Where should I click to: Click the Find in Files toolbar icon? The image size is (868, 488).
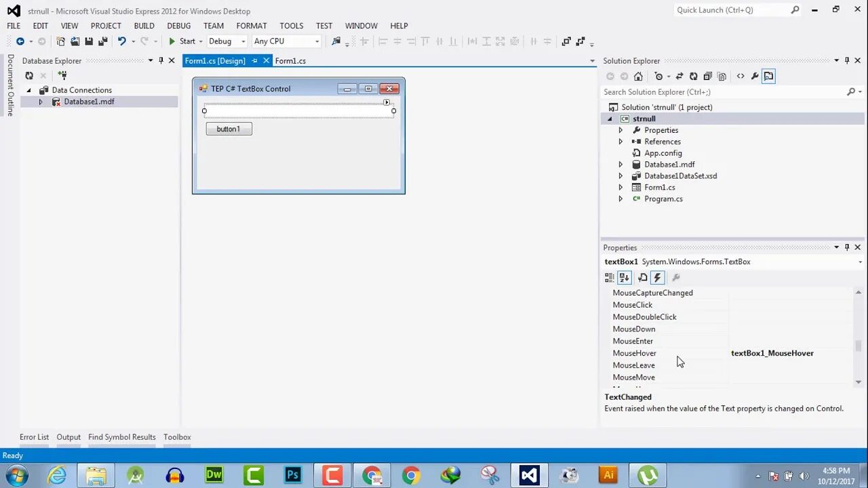pos(336,41)
